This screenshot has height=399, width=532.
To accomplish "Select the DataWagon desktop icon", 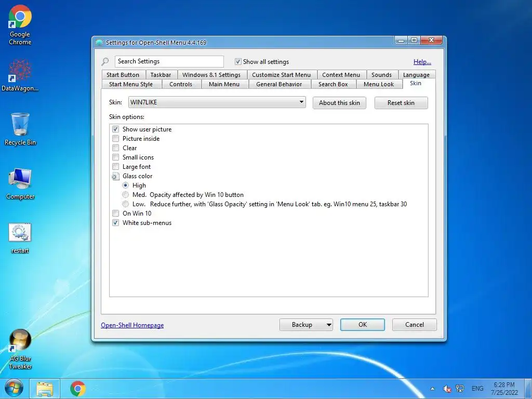I will point(20,75).
